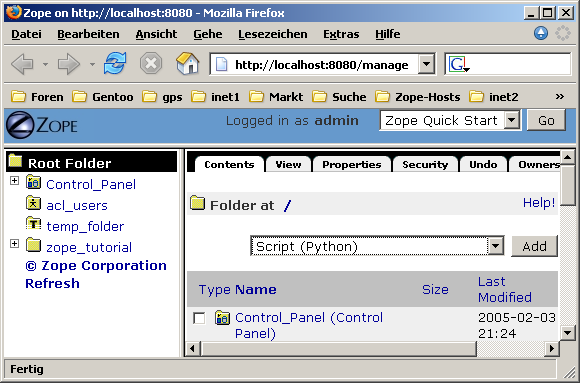Open the © Zope Corporation link

point(96,265)
